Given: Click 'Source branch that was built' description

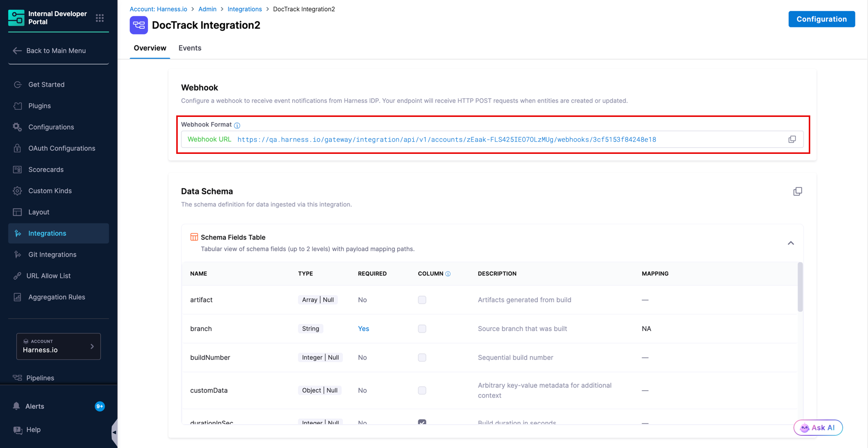Looking at the screenshot, I should [523, 329].
